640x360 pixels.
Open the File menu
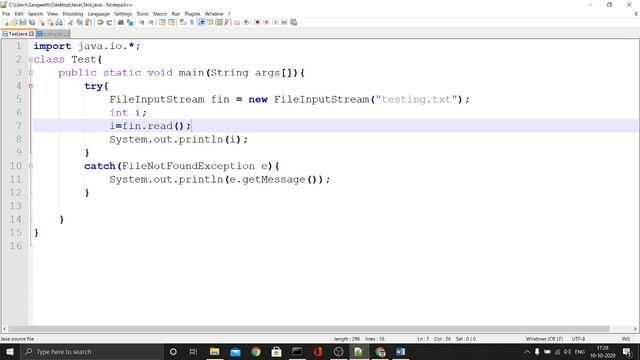(x=6, y=14)
